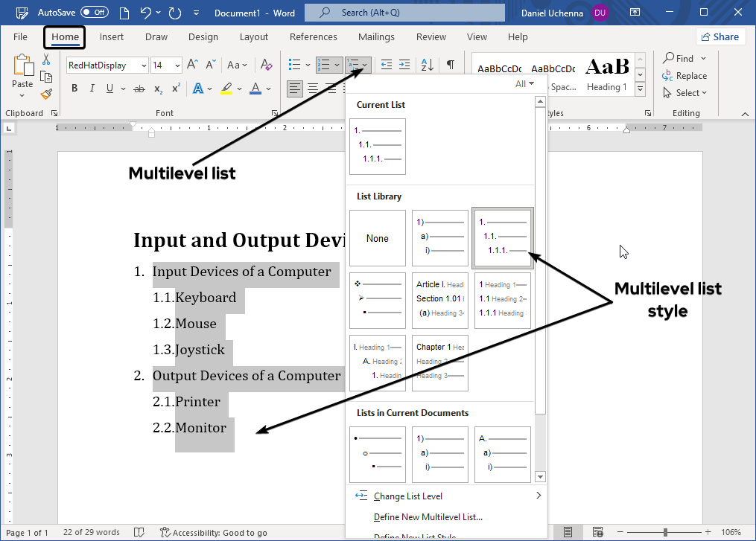This screenshot has width=756, height=541.
Task: Expand the All filter dropdown in list panel
Action: [525, 84]
